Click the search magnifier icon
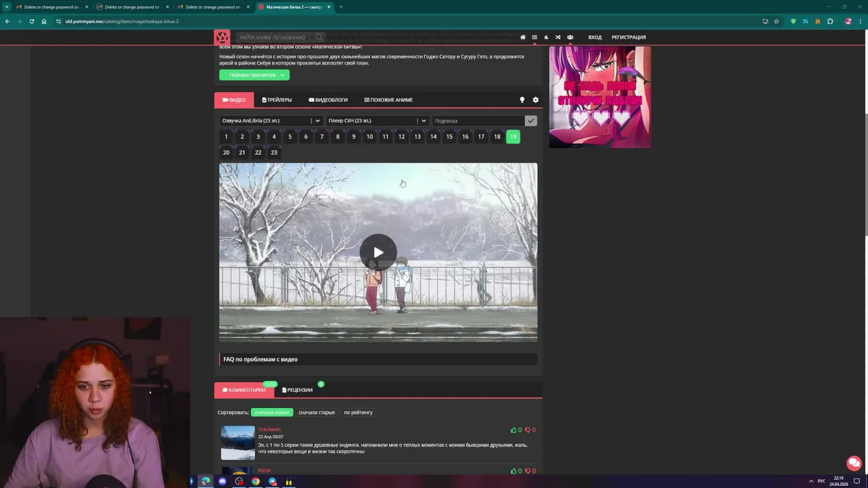 pyautogui.click(x=319, y=37)
